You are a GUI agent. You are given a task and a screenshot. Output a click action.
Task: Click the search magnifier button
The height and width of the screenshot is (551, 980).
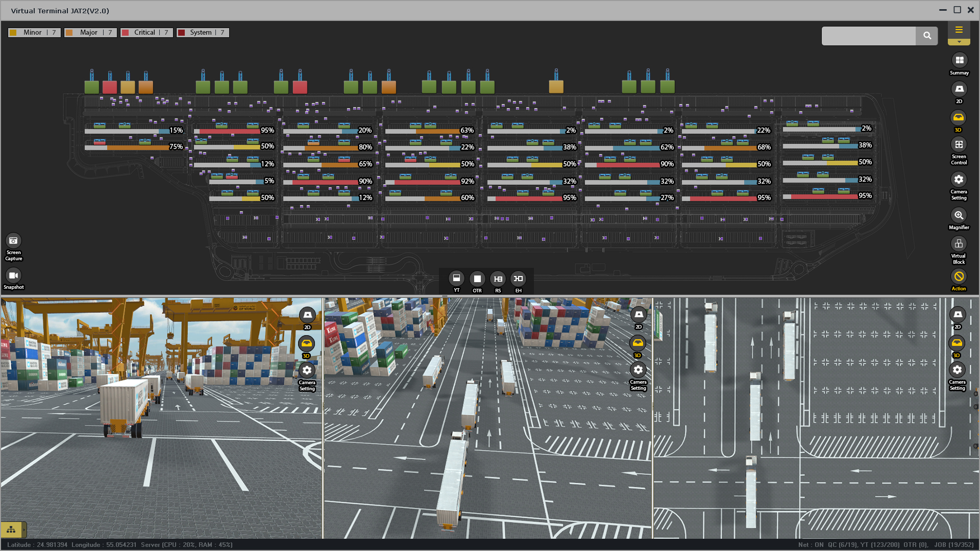pyautogui.click(x=927, y=36)
